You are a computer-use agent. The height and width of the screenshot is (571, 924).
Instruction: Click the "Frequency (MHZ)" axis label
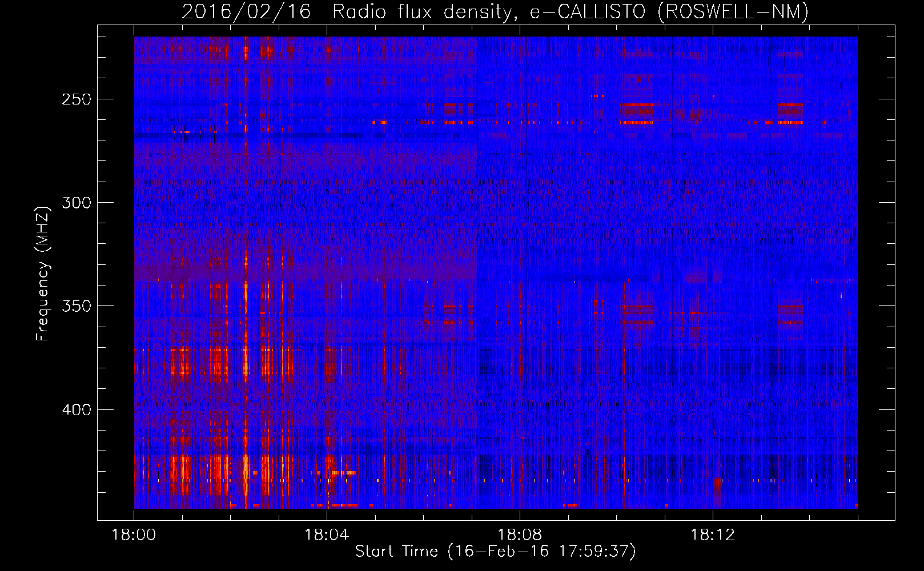point(43,274)
